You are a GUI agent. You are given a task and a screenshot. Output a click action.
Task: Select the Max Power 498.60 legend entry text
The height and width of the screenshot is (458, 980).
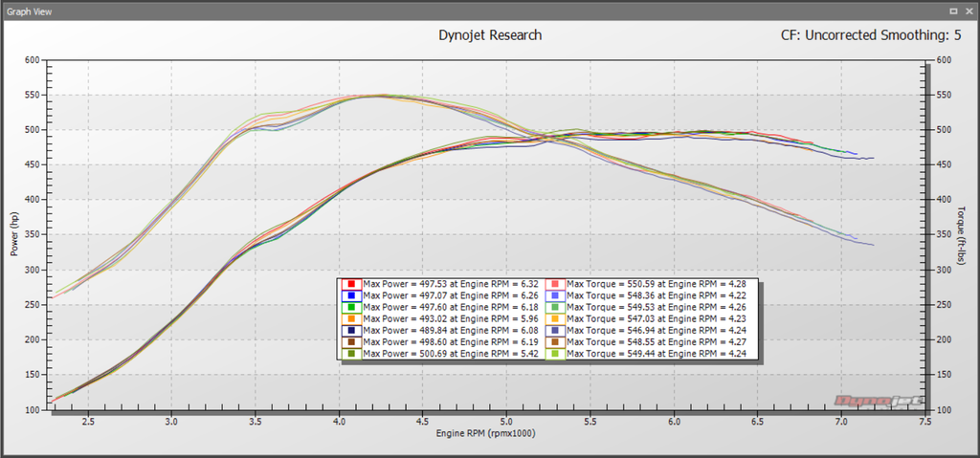tap(453, 341)
